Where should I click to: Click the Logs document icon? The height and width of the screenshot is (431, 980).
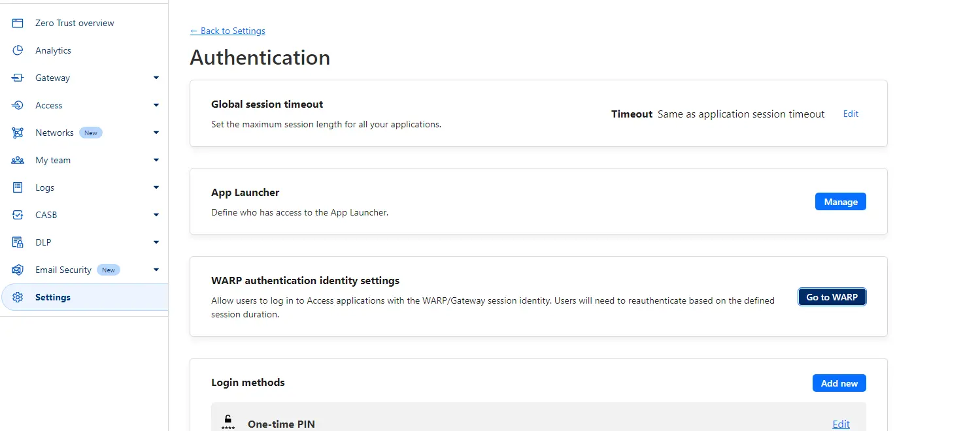pyautogui.click(x=18, y=187)
